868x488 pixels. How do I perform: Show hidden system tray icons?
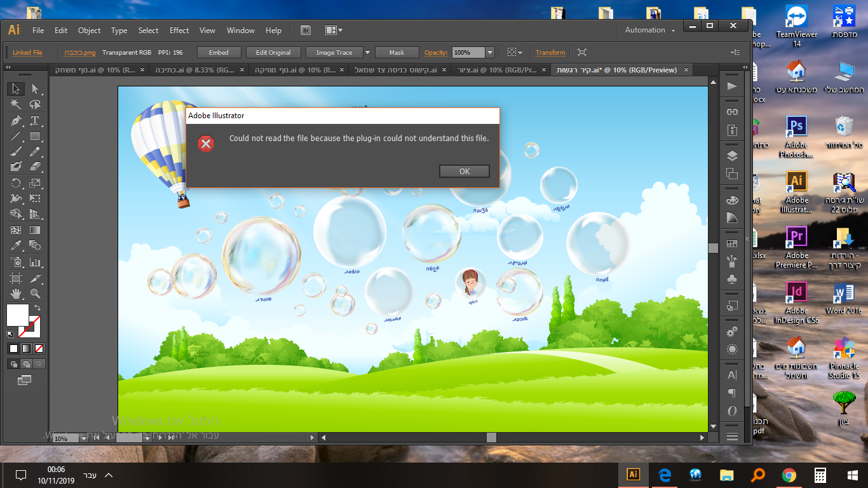click(109, 475)
